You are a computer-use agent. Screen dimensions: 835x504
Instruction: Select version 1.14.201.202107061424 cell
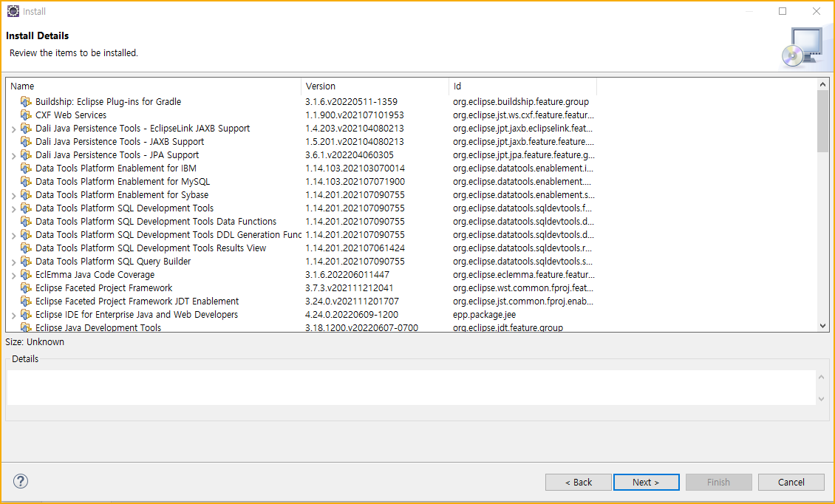[355, 248]
